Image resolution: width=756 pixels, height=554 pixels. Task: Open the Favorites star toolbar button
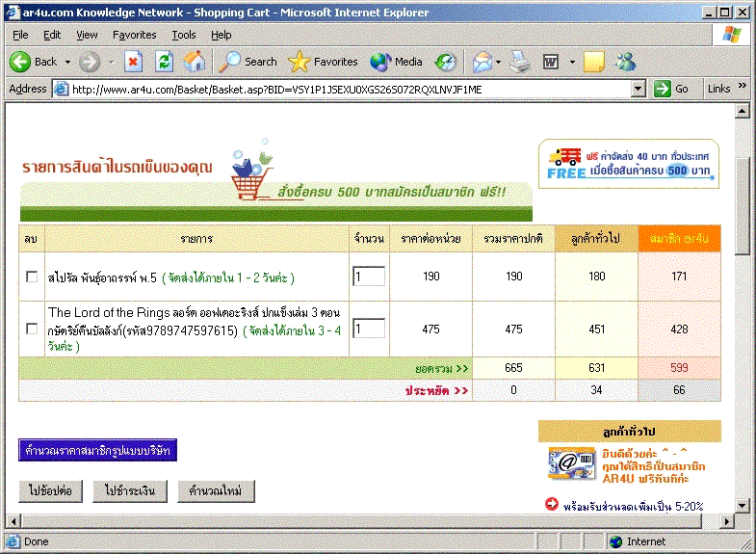pos(324,62)
